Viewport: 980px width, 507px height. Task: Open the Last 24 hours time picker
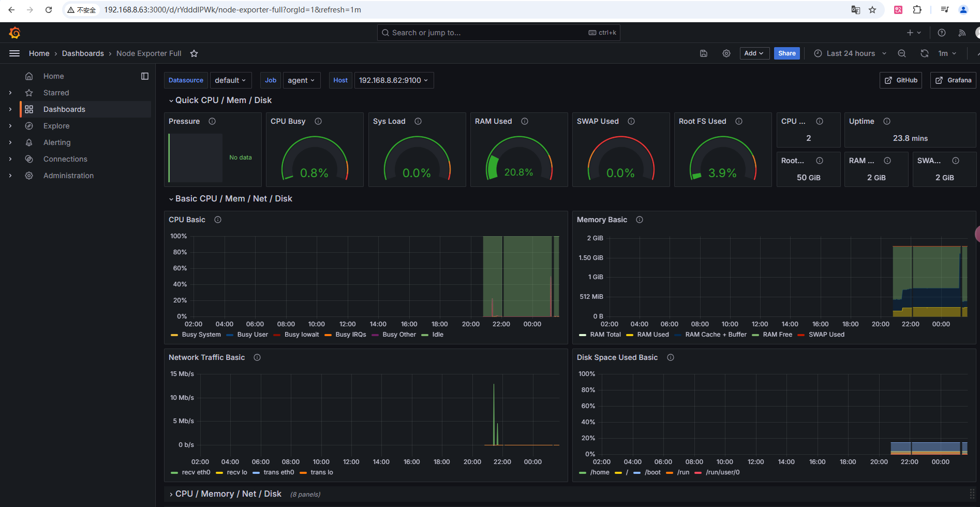[x=850, y=53]
